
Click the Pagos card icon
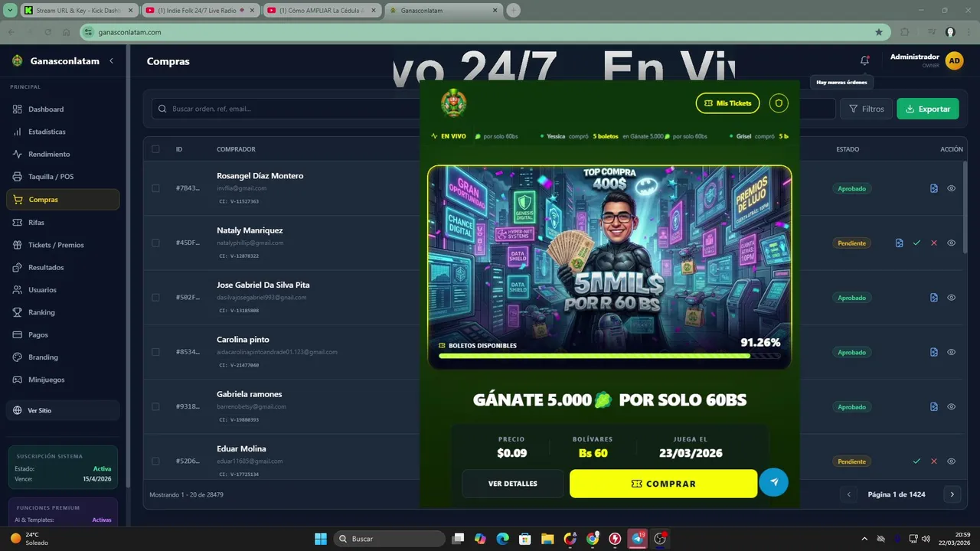click(x=18, y=335)
